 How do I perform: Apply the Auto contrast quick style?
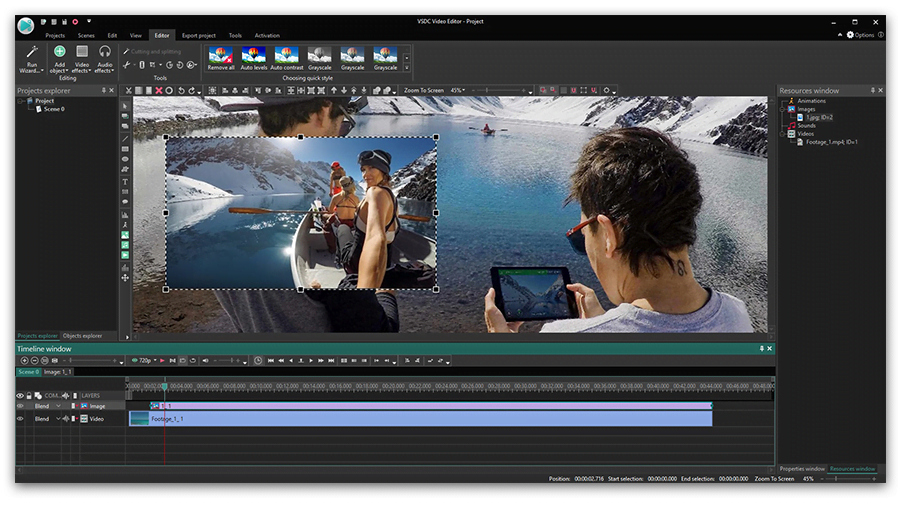tap(286, 57)
